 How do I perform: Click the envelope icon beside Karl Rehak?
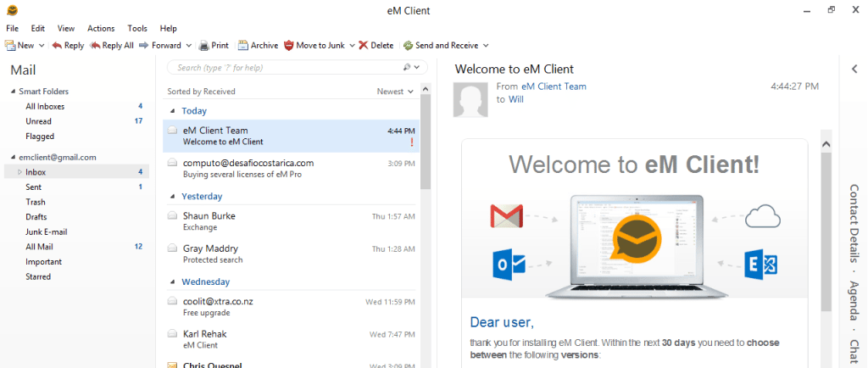(x=172, y=334)
